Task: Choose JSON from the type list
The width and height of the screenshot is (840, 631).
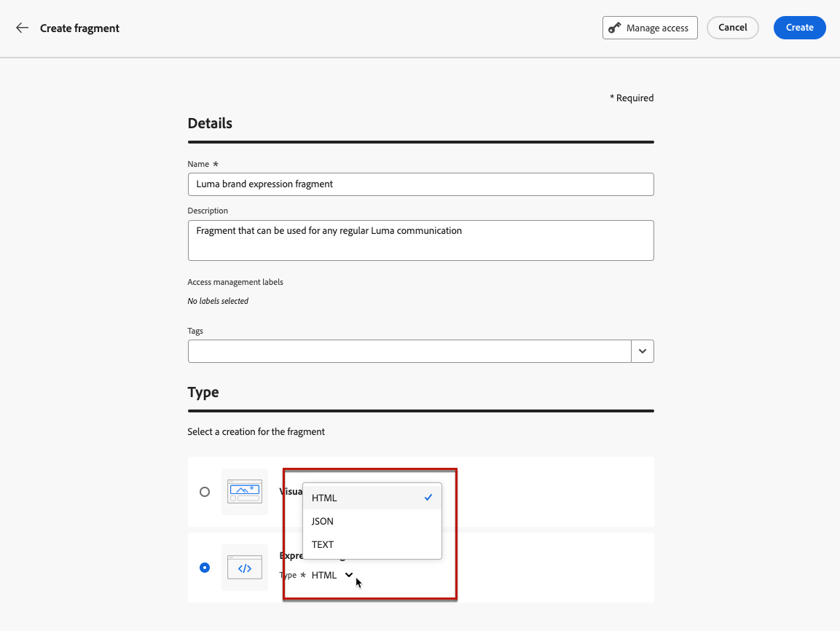Action: click(x=323, y=521)
